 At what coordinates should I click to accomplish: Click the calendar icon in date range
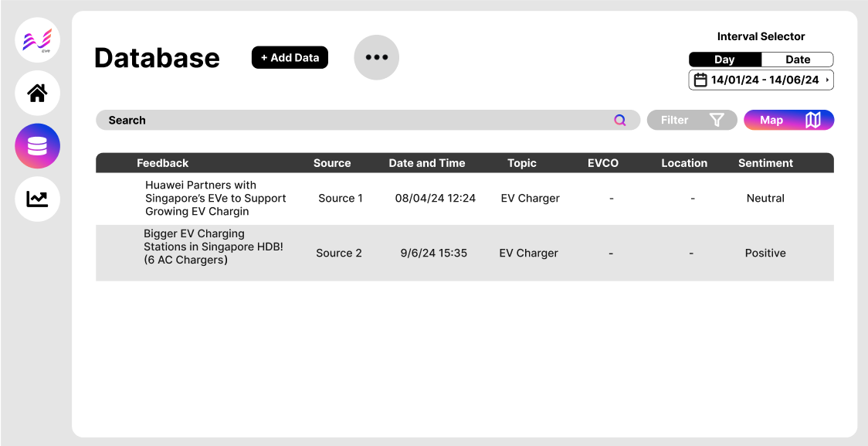[700, 80]
